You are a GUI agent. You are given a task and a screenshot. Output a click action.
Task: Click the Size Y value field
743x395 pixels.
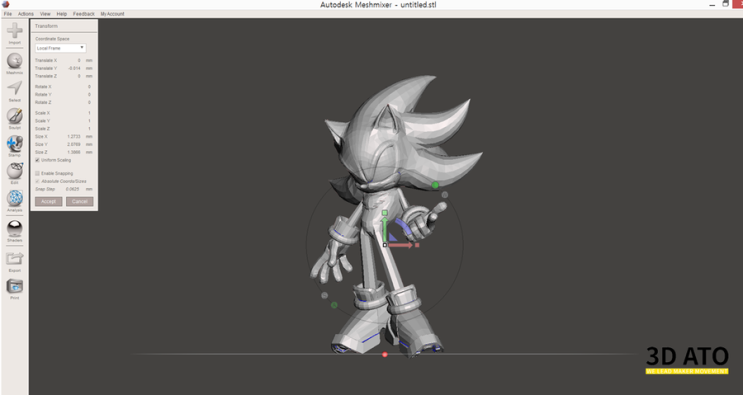tap(73, 144)
